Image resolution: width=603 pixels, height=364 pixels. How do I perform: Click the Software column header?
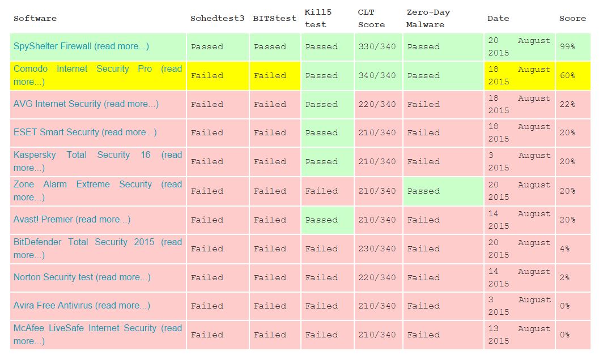coord(35,19)
